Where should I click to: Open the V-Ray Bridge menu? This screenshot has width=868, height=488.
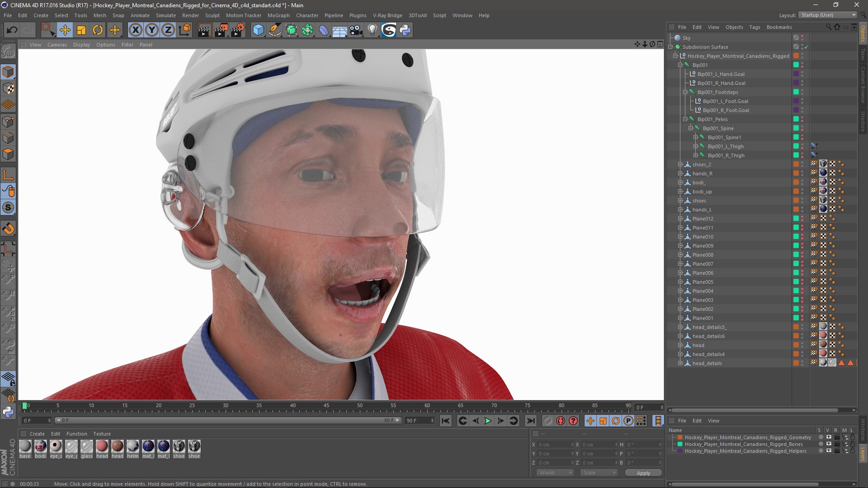tap(387, 15)
